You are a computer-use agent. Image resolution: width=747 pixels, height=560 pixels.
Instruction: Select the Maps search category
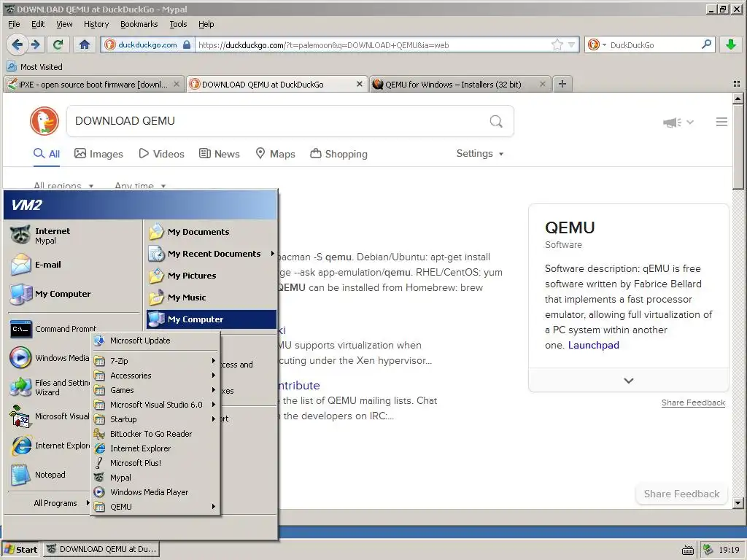point(275,154)
